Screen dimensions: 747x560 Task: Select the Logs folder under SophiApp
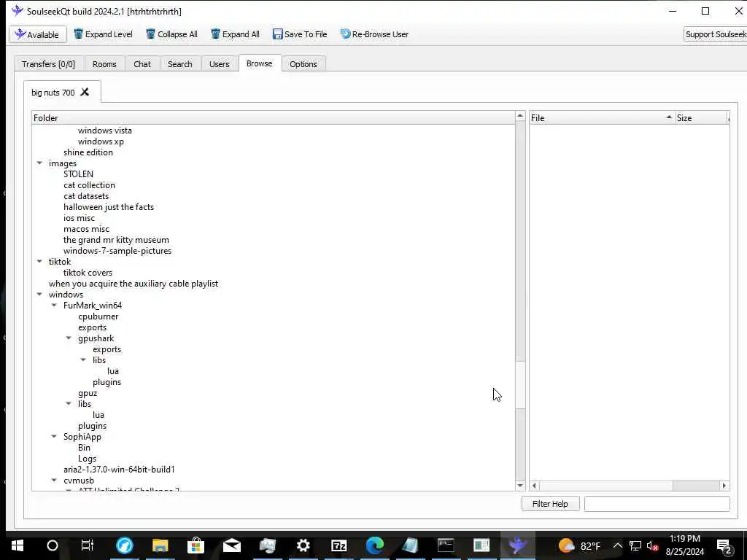click(88, 459)
